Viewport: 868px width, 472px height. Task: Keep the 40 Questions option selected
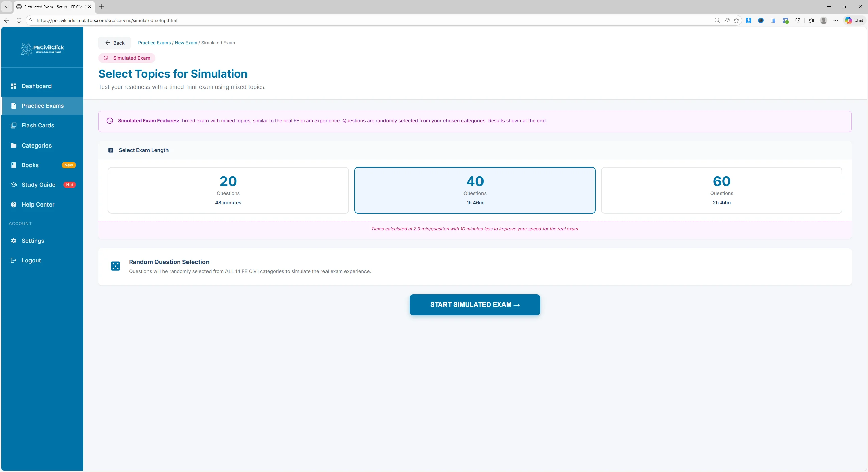coord(474,190)
